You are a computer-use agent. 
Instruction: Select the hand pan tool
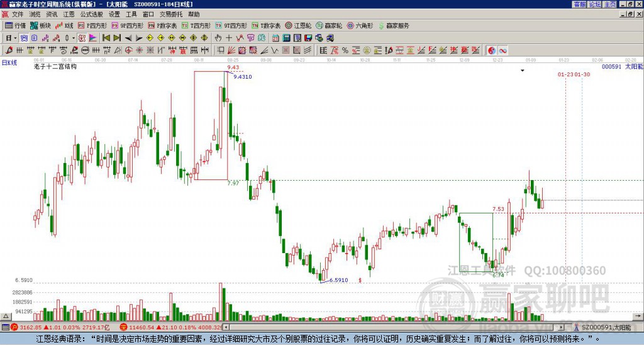point(218,38)
